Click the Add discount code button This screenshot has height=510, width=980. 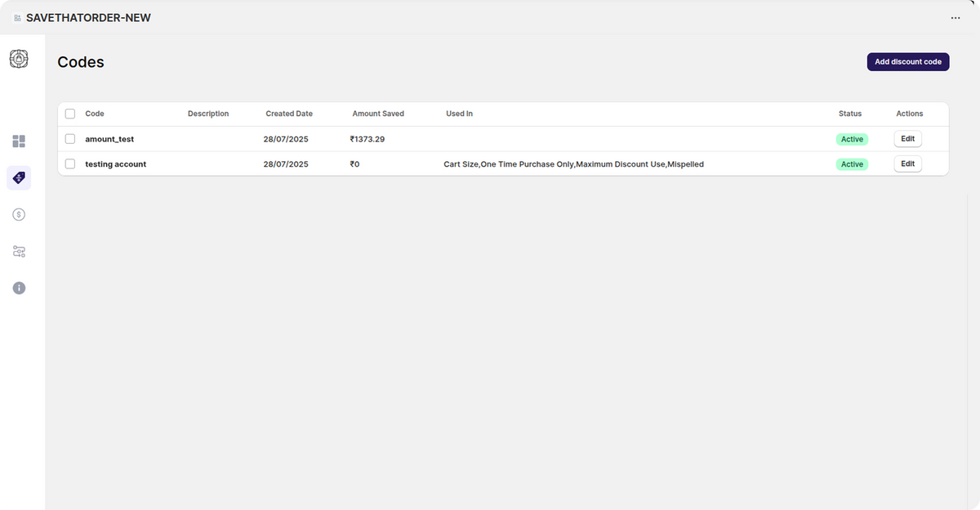pyautogui.click(x=907, y=62)
